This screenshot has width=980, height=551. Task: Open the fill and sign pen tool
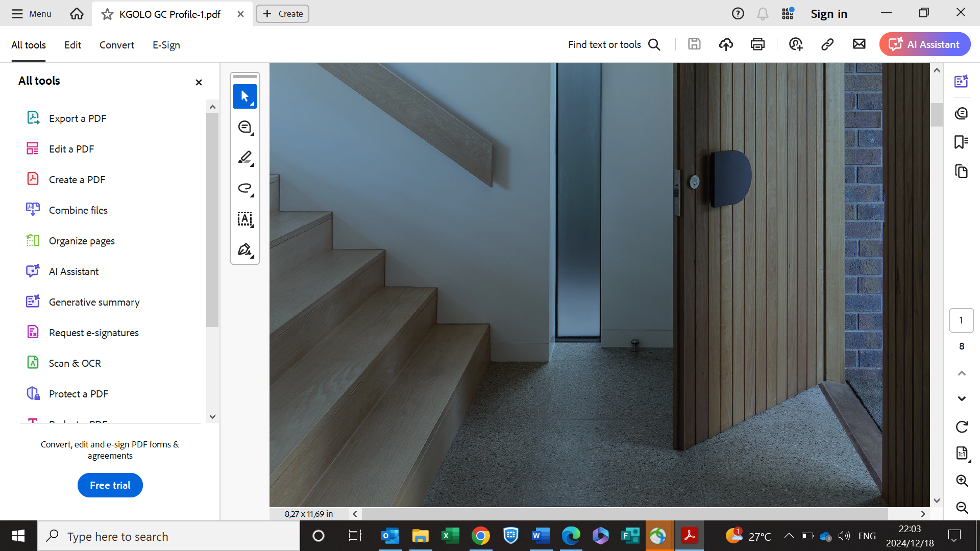(x=245, y=249)
